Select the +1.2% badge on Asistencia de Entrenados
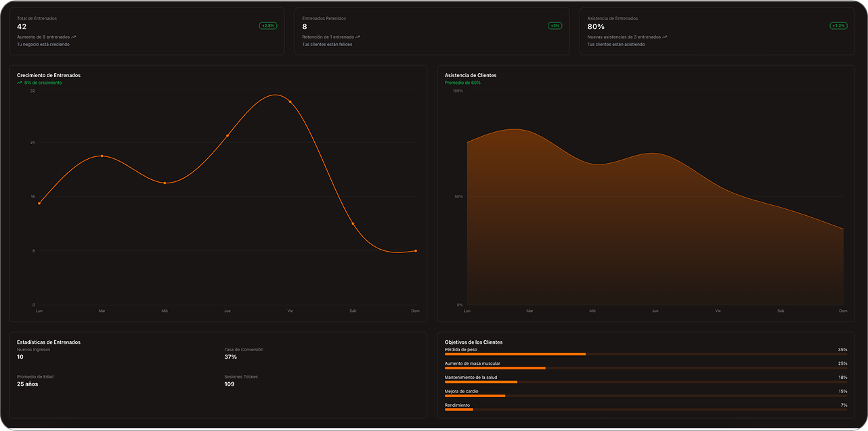 838,26
